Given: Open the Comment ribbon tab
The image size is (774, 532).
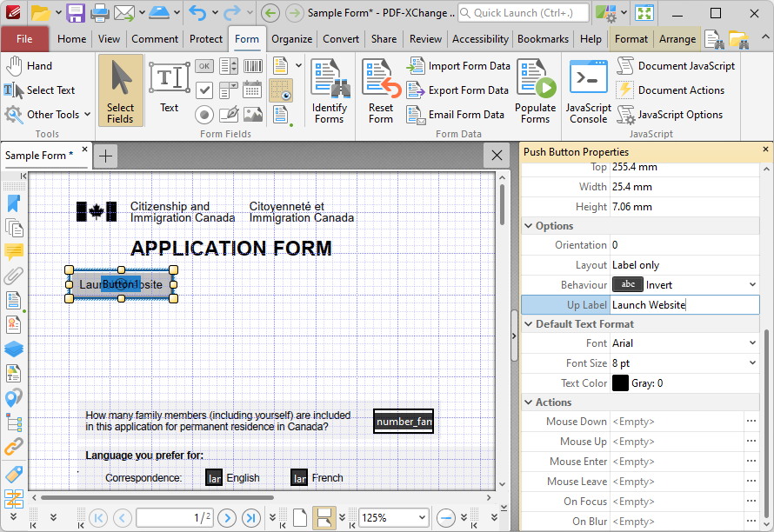Looking at the screenshot, I should [155, 39].
